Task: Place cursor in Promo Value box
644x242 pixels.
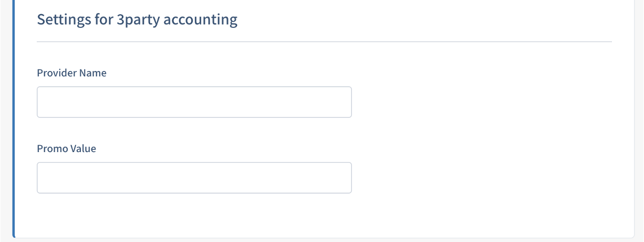Action: pos(194,178)
